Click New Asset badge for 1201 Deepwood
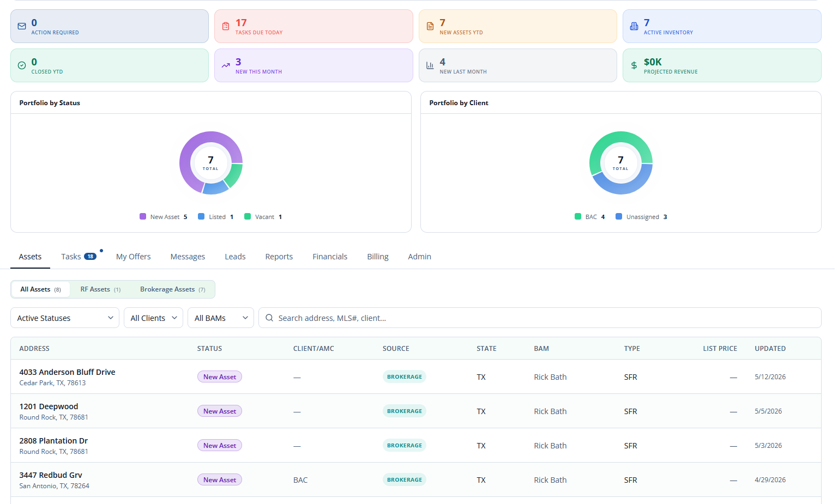This screenshot has width=838, height=504. 220,411
